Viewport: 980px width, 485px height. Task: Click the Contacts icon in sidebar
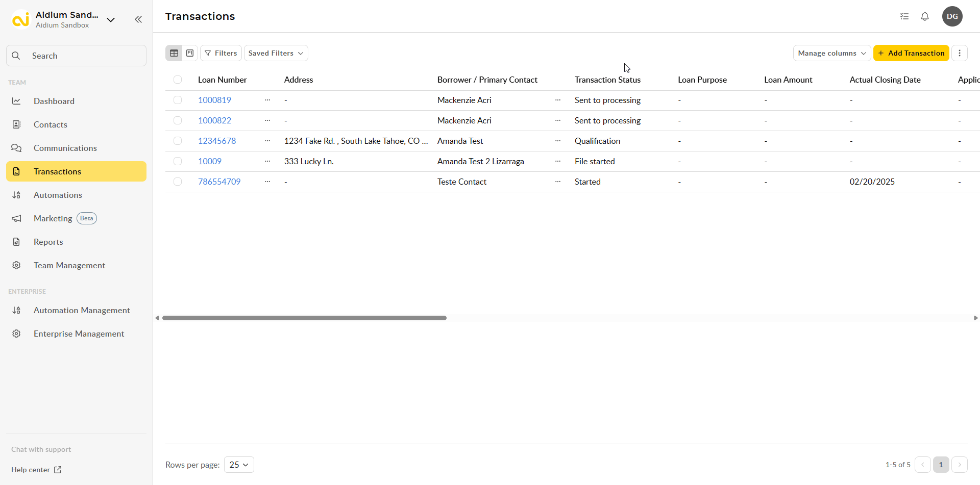pos(16,124)
